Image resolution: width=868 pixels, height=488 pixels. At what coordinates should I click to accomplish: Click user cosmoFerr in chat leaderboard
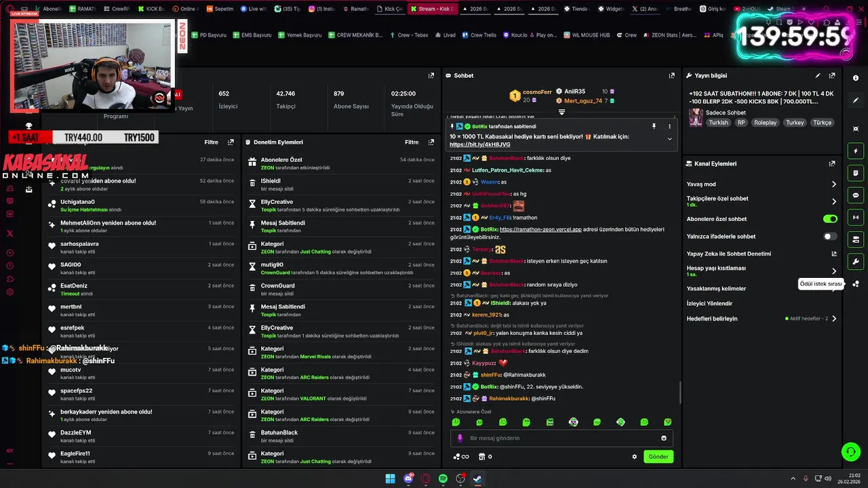click(537, 92)
